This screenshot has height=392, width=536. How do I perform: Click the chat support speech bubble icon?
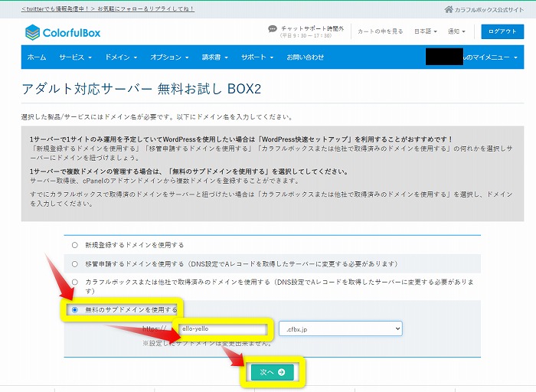pos(273,29)
